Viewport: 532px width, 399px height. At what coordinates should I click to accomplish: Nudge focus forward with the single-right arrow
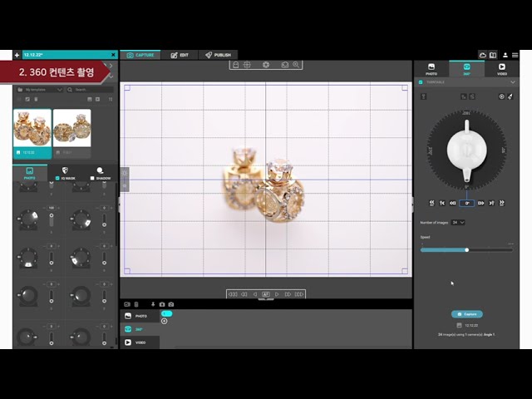277,294
